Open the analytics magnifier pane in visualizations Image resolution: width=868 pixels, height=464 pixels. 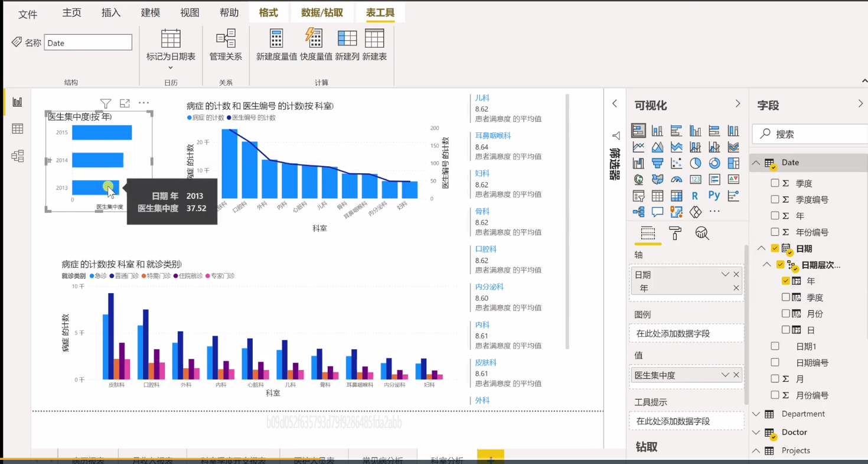[701, 233]
